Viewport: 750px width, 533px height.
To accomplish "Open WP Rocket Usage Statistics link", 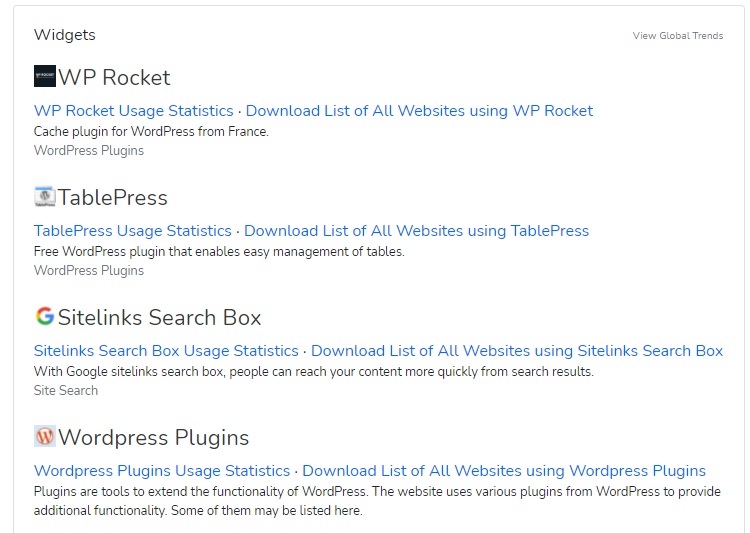I will pyautogui.click(x=133, y=111).
